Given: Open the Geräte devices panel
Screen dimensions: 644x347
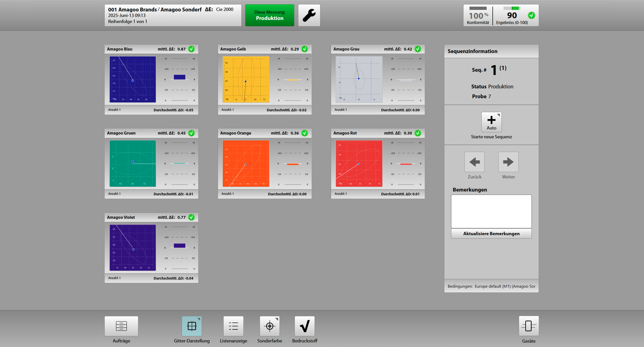Looking at the screenshot, I should [529, 326].
